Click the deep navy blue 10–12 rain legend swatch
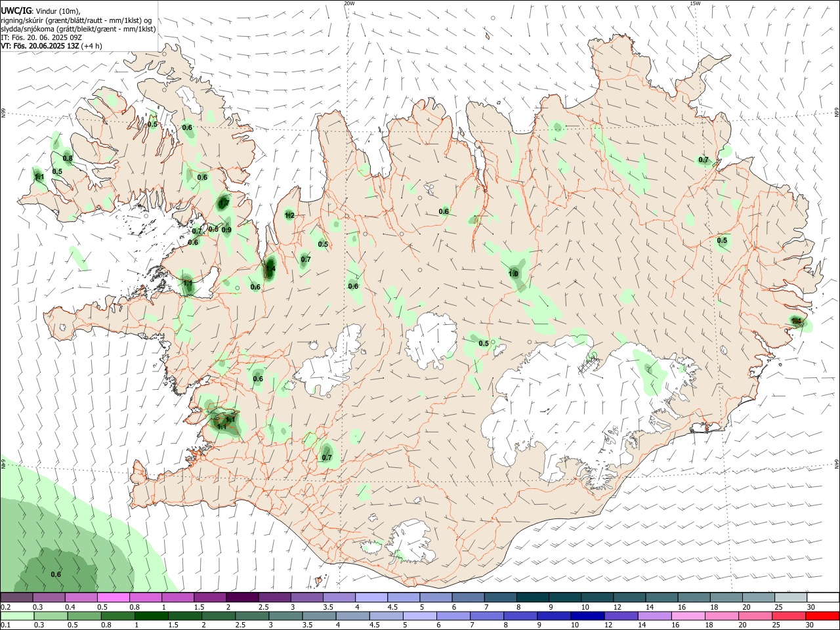840x630 pixels. click(x=586, y=616)
